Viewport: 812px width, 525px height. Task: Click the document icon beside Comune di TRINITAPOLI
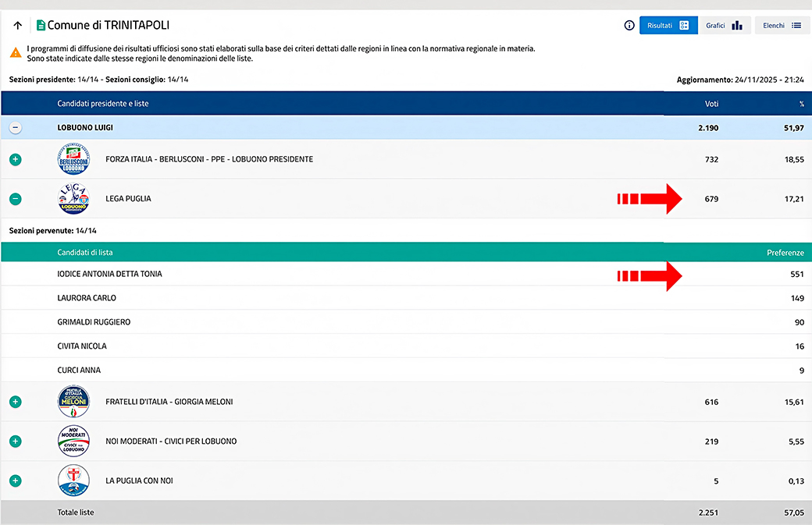coord(41,26)
